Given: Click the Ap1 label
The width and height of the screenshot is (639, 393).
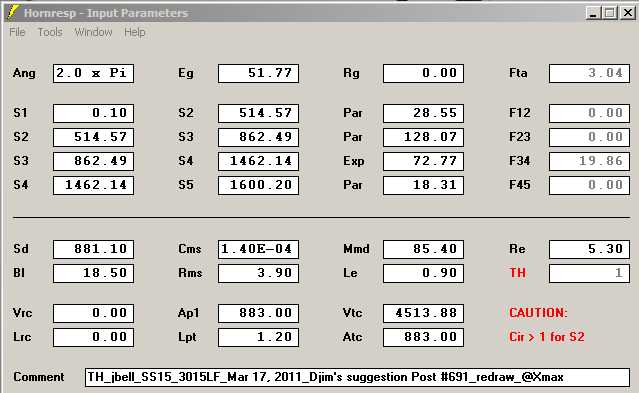Looking at the screenshot, I should pos(189,313).
